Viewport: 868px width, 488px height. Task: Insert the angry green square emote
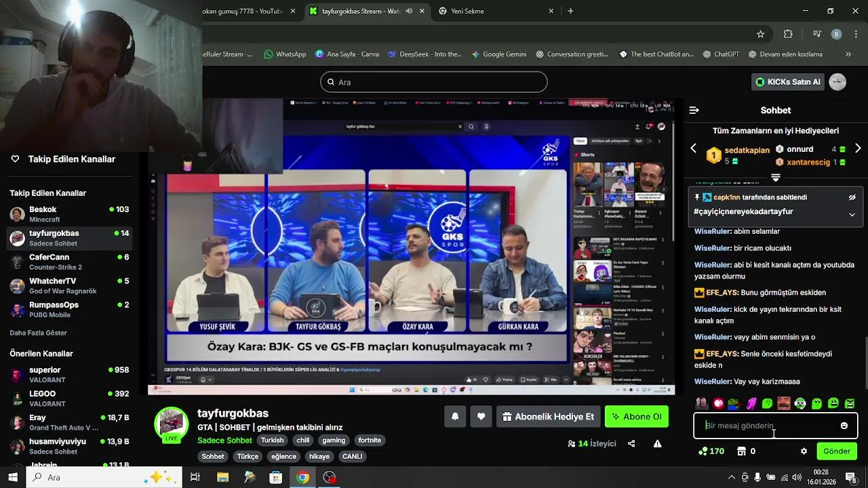coord(850,404)
